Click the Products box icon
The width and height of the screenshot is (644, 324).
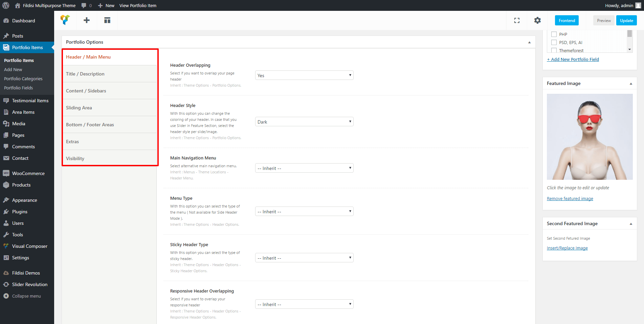click(6, 185)
